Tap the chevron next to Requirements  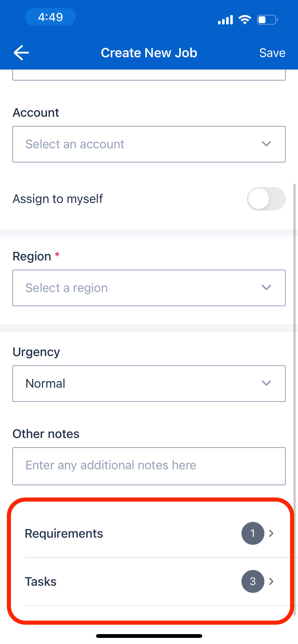click(272, 534)
